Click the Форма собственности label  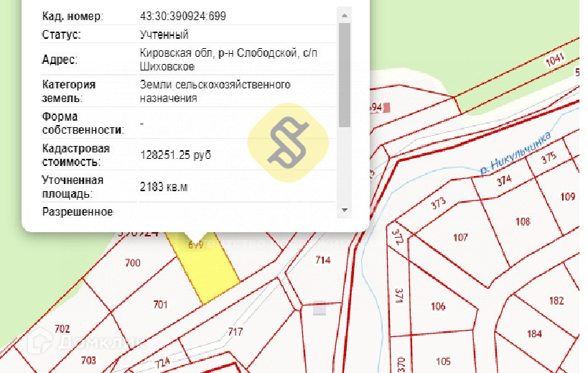click(x=83, y=123)
